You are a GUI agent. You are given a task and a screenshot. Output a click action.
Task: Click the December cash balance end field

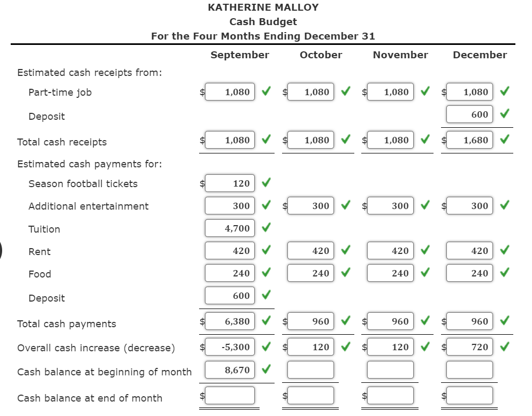click(469, 395)
